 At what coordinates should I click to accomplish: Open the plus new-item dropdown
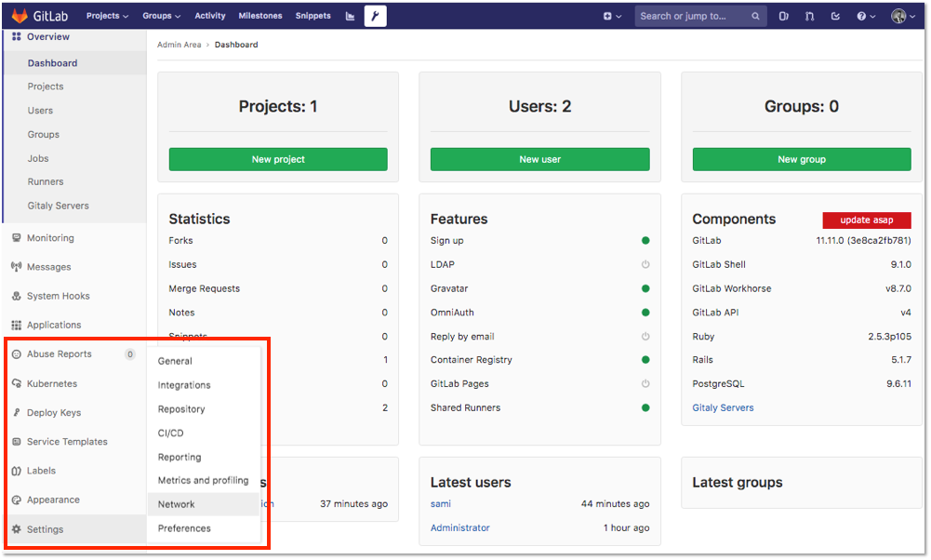click(612, 16)
